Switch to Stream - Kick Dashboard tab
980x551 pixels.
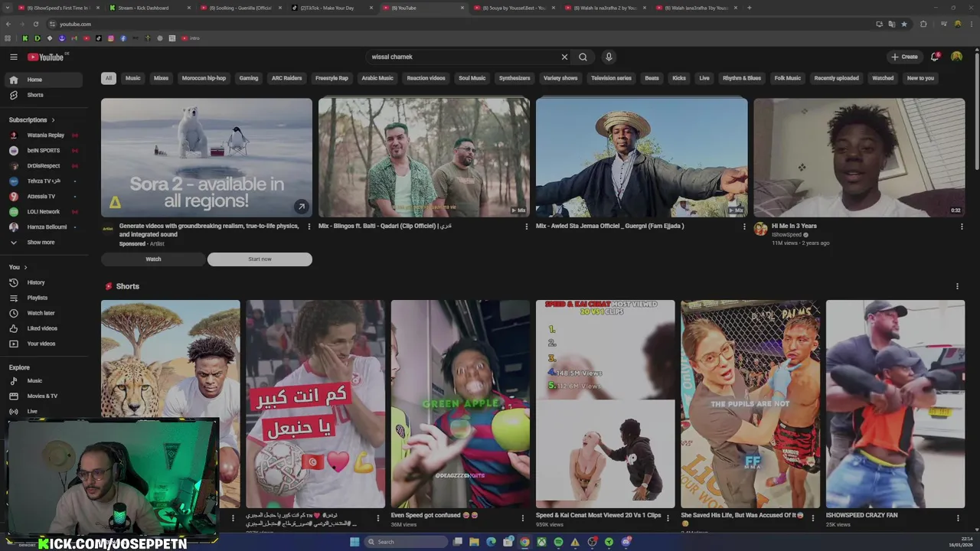[x=143, y=8]
